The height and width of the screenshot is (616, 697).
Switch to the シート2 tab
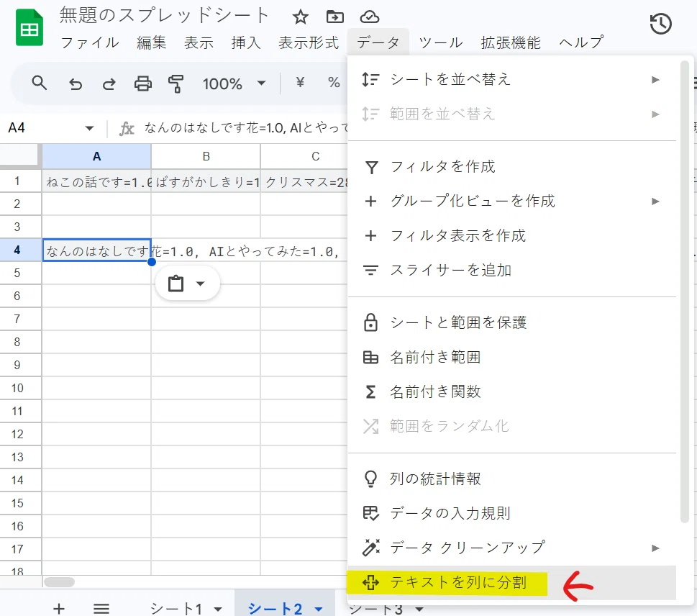275,608
